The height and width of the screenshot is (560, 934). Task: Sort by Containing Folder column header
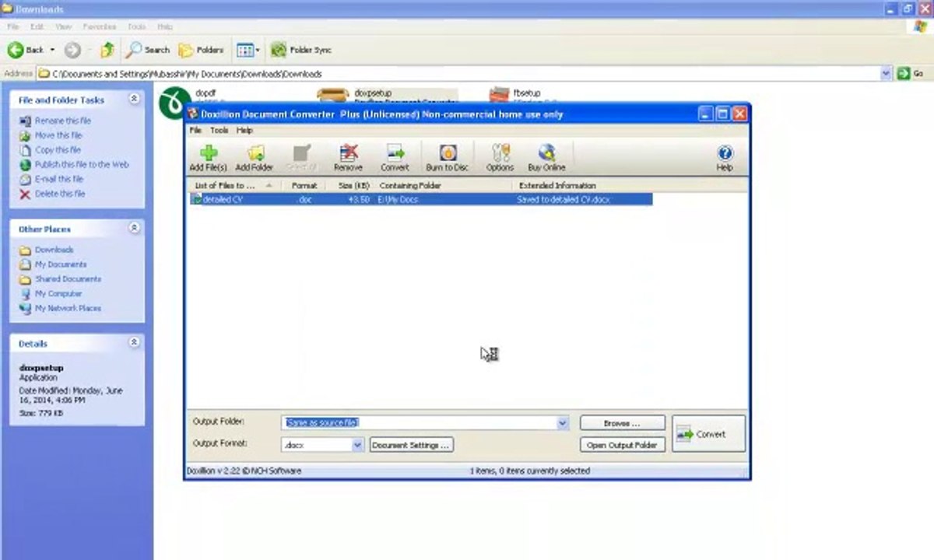coord(444,186)
